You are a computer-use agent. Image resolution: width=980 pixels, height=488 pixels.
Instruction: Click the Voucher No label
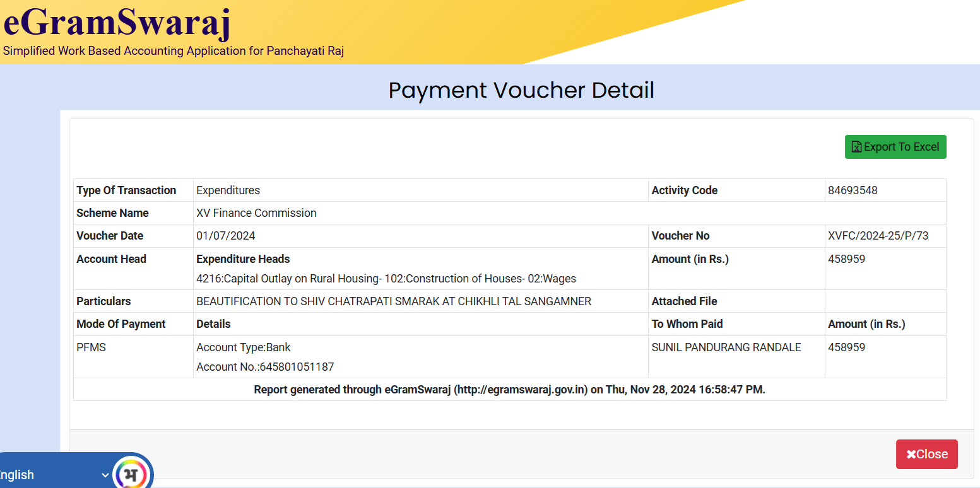click(680, 236)
